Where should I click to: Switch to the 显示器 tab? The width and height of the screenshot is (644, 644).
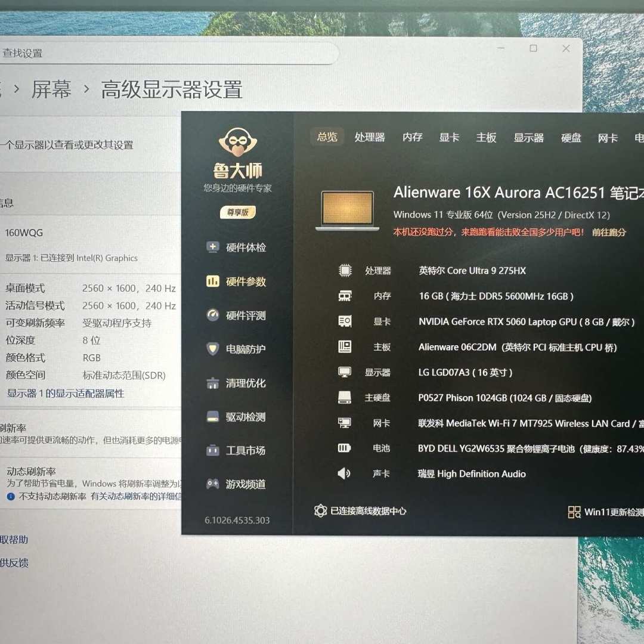528,138
